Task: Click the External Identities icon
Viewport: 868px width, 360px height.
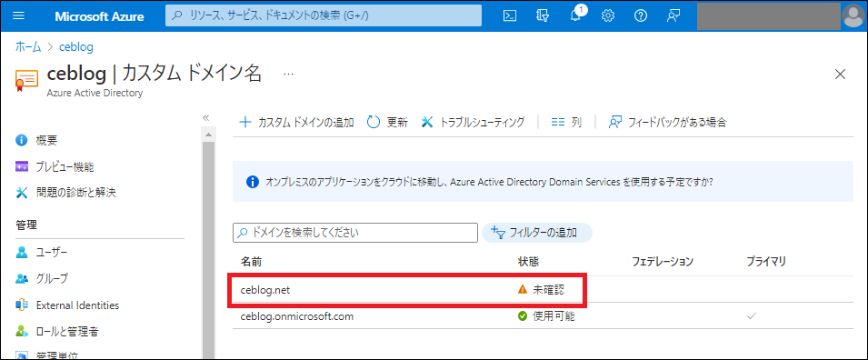Action: click(x=22, y=305)
